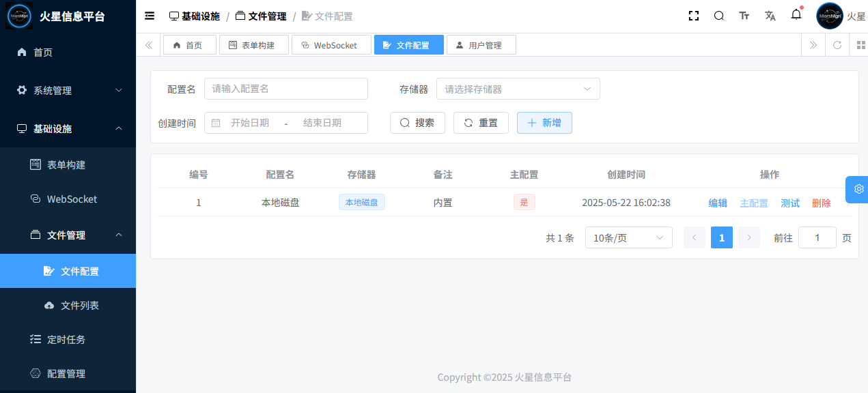Click the next page arrow
The height and width of the screenshot is (393, 868).
point(749,237)
